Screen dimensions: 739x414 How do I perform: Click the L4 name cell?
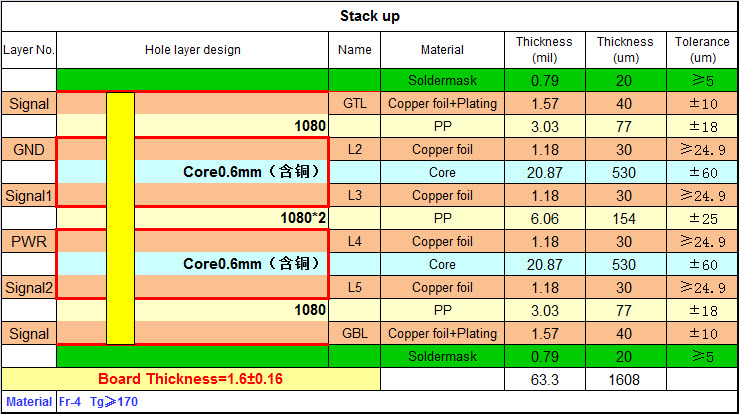tap(355, 241)
